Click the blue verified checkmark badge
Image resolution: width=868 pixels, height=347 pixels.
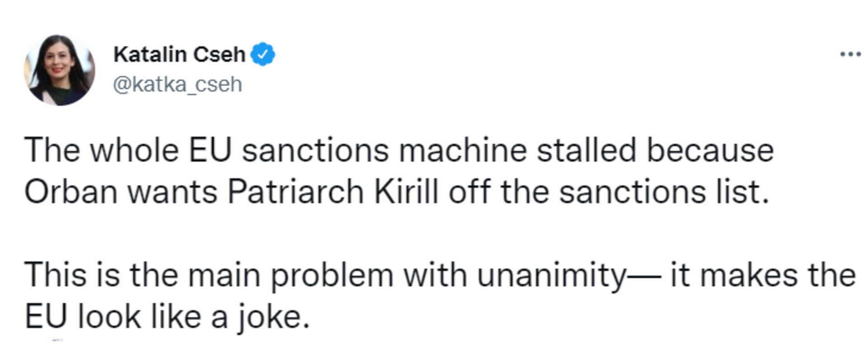pyautogui.click(x=263, y=54)
